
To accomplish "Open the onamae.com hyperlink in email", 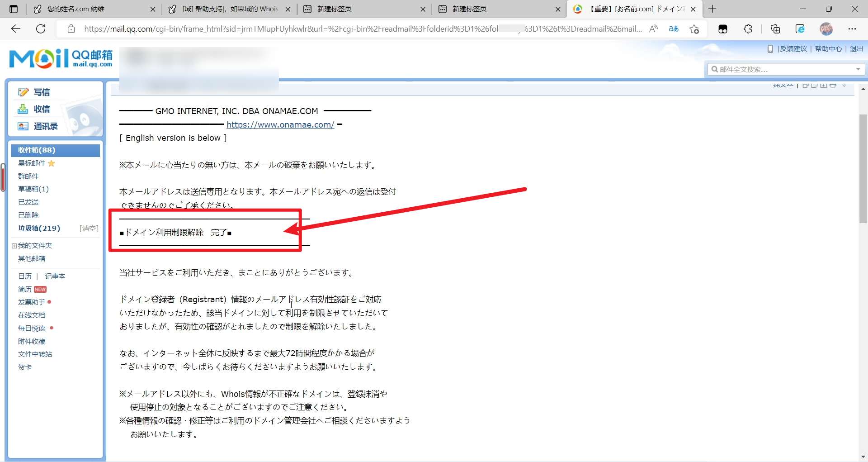I will coord(280,124).
